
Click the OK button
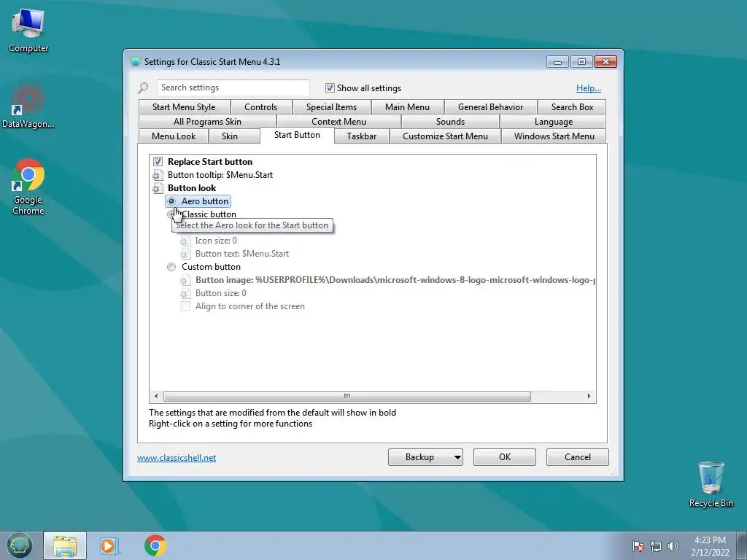505,457
